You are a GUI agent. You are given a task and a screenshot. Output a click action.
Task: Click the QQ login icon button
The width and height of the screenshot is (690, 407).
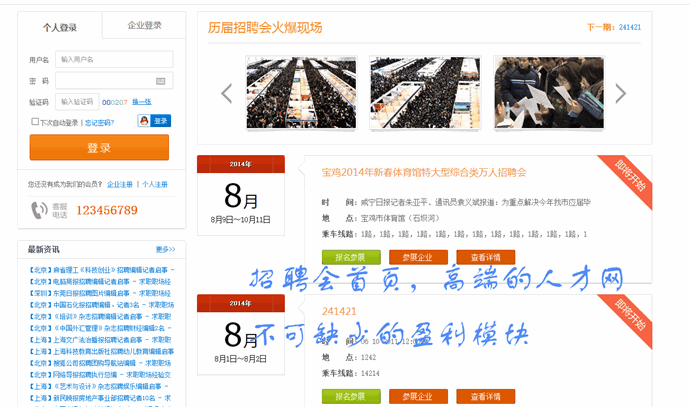(155, 121)
